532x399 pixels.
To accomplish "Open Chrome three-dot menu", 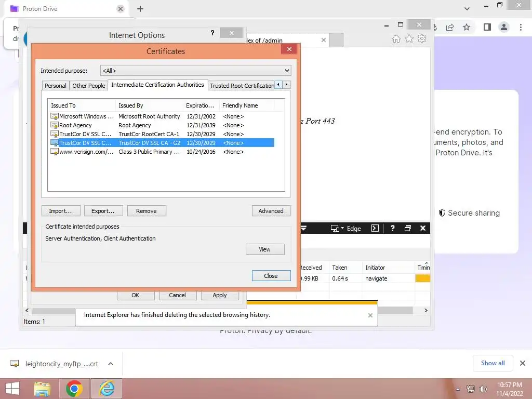I will tap(521, 27).
